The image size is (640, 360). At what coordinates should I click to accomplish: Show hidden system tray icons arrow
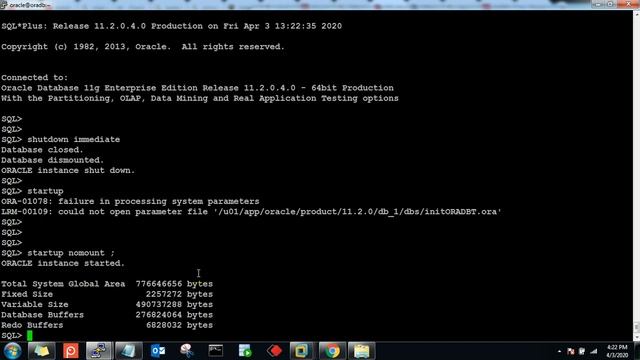click(559, 351)
